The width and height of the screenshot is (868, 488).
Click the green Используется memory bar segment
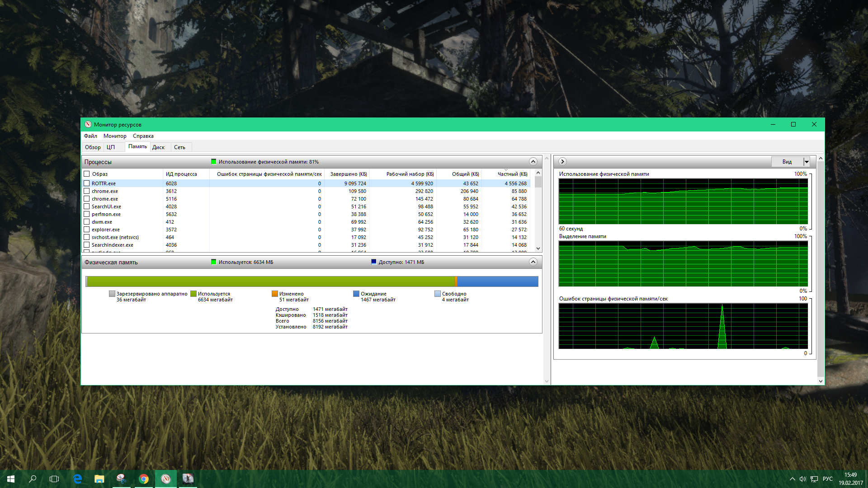(271, 282)
